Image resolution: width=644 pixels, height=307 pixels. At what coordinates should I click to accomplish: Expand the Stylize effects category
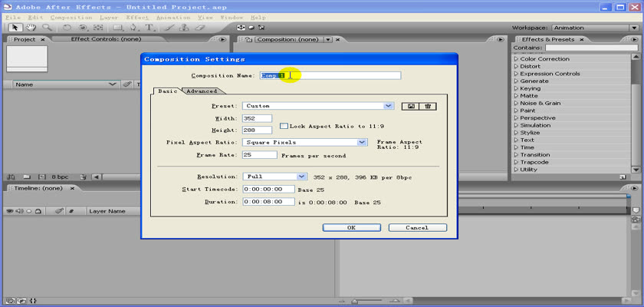coord(516,133)
